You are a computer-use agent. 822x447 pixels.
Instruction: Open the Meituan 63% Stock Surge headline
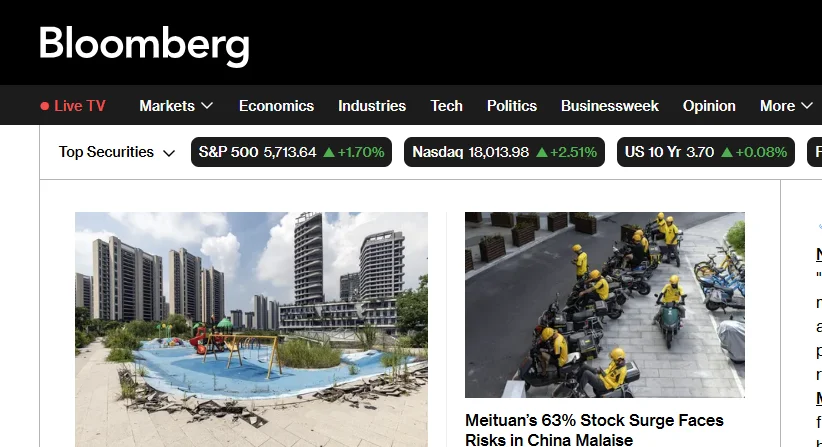coord(594,429)
